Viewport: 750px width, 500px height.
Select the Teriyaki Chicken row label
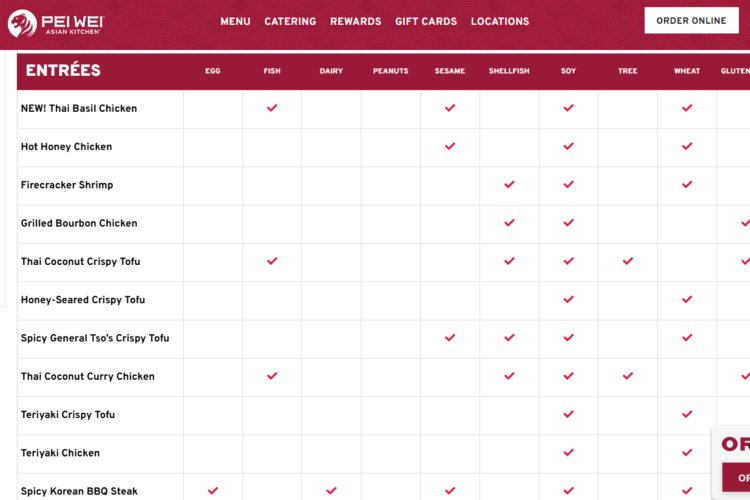[60, 453]
